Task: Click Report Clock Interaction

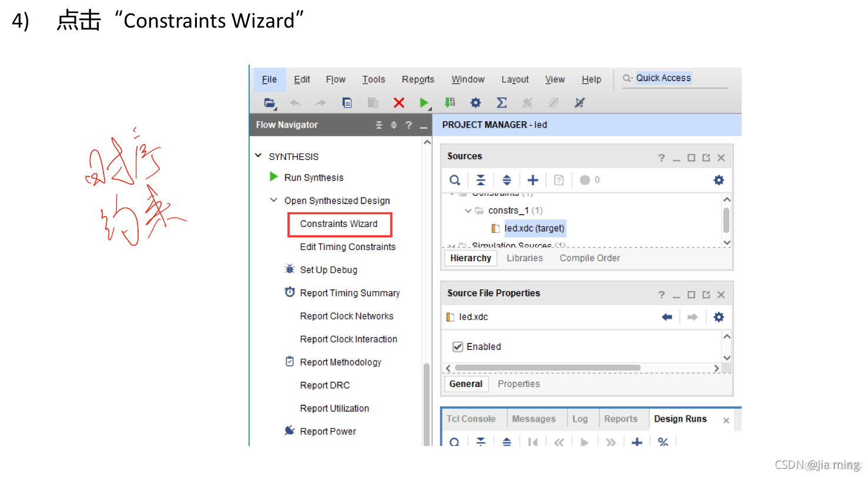Action: pos(348,339)
